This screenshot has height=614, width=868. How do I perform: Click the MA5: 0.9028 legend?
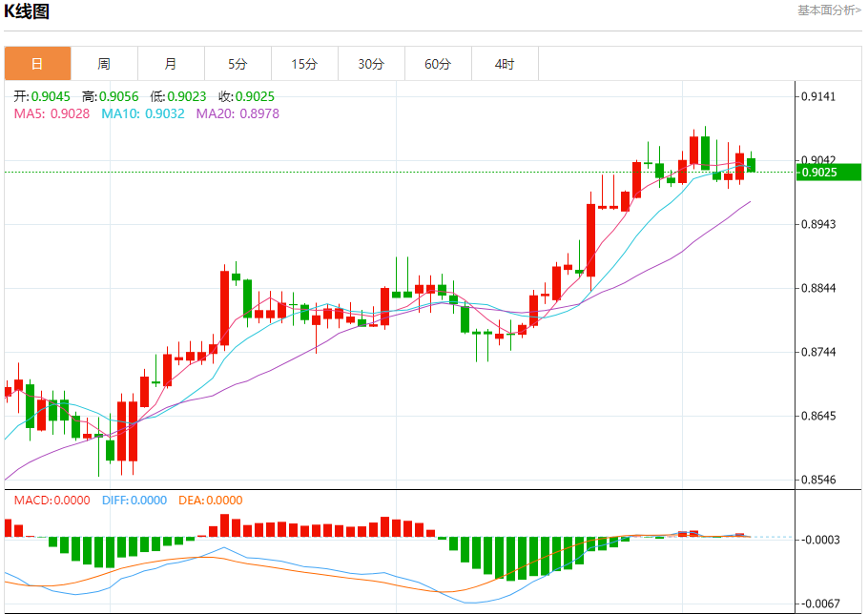click(x=52, y=113)
